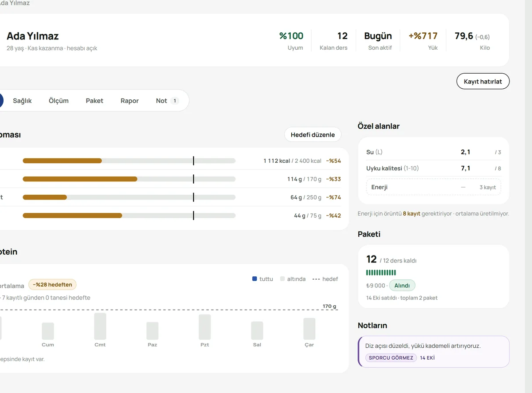
Task: Click the gray altında legend swatch
Action: tap(282, 279)
